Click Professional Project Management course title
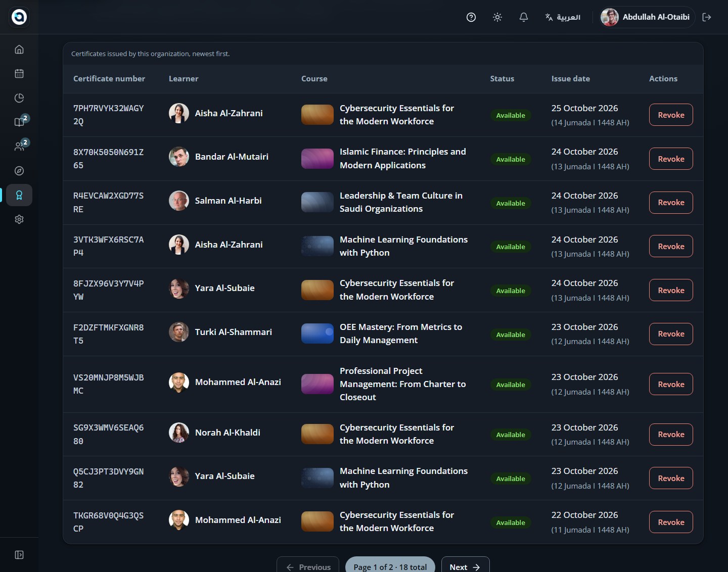The image size is (728, 572). [403, 384]
